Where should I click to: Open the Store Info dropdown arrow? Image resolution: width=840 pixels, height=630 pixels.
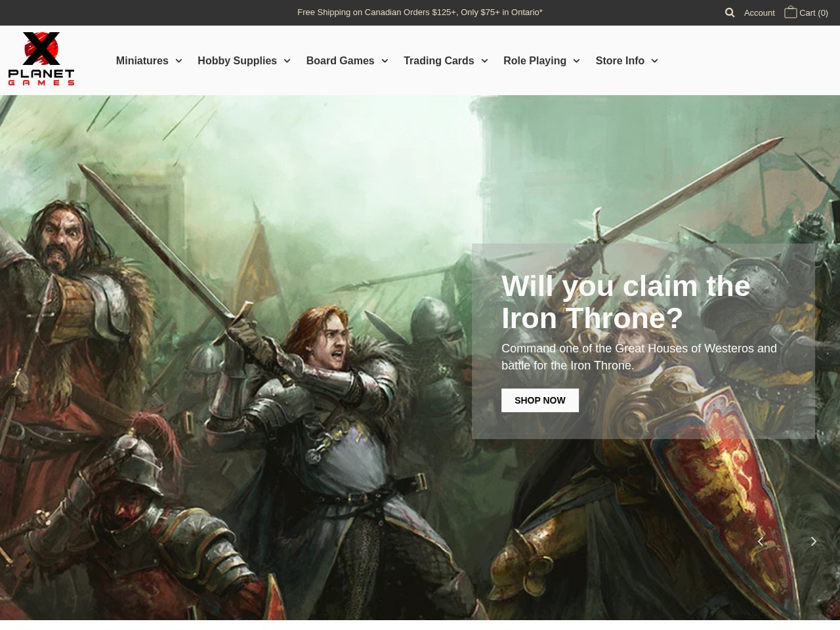pyautogui.click(x=654, y=61)
